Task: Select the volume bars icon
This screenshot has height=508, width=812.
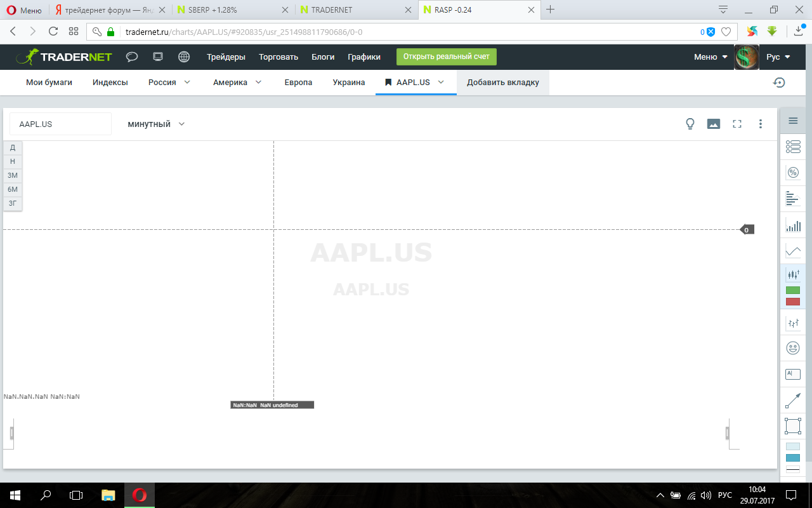Action: (x=793, y=225)
